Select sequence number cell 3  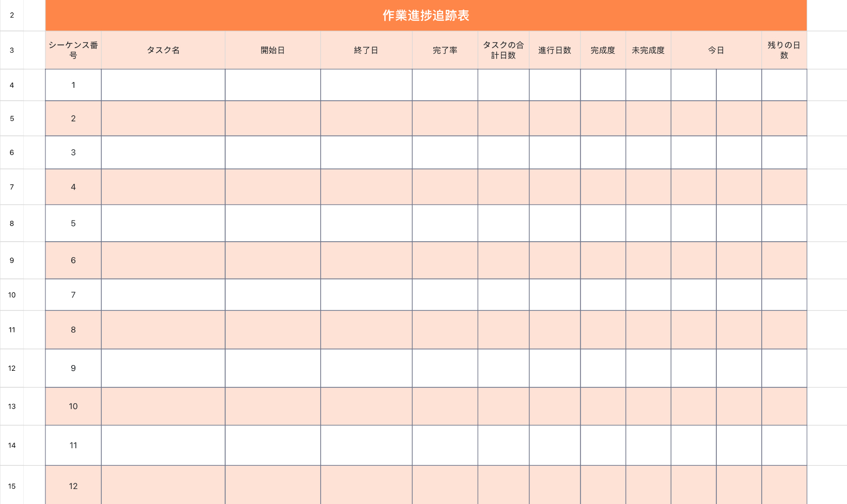tap(73, 152)
